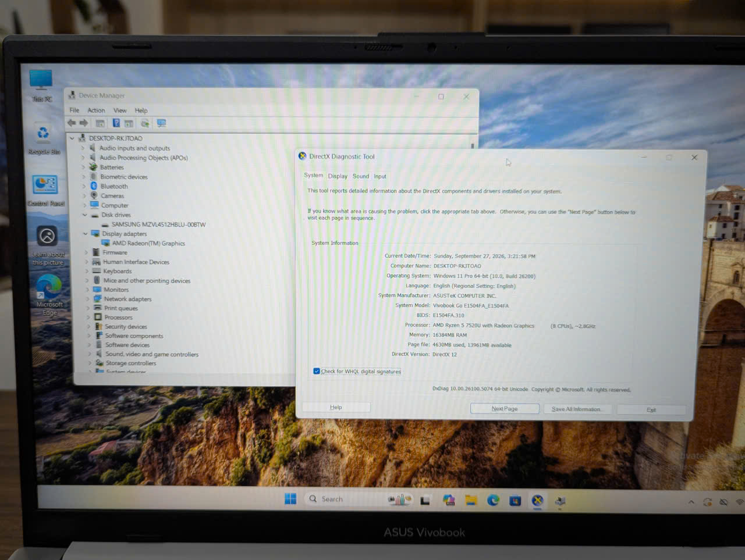The width and height of the screenshot is (745, 560).
Task: Collapse the Disk drives category
Action: (85, 215)
